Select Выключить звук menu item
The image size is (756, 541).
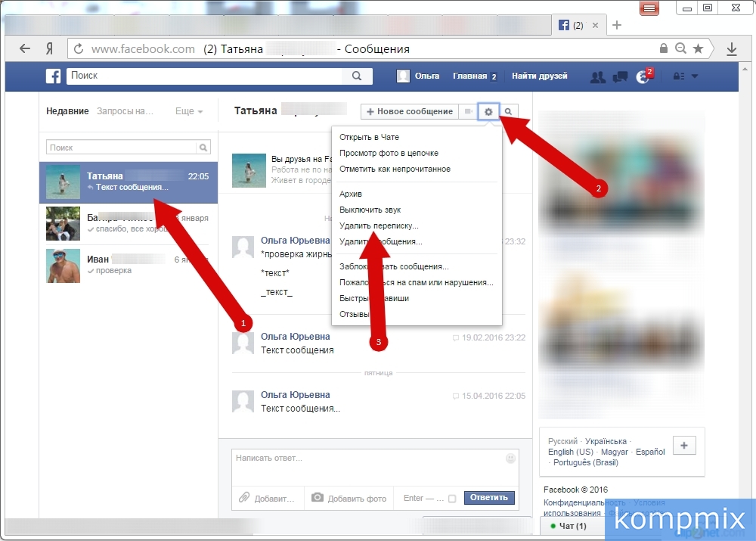370,210
